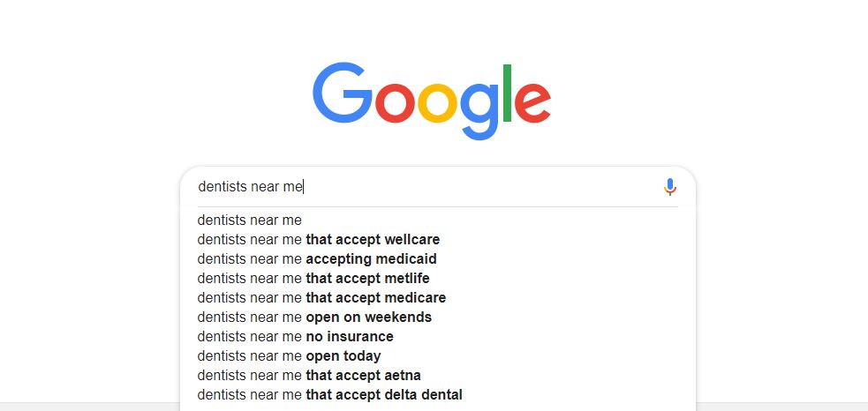This screenshot has height=411, width=868.
Task: Click the green 'l' in Google logo
Action: coord(507,93)
